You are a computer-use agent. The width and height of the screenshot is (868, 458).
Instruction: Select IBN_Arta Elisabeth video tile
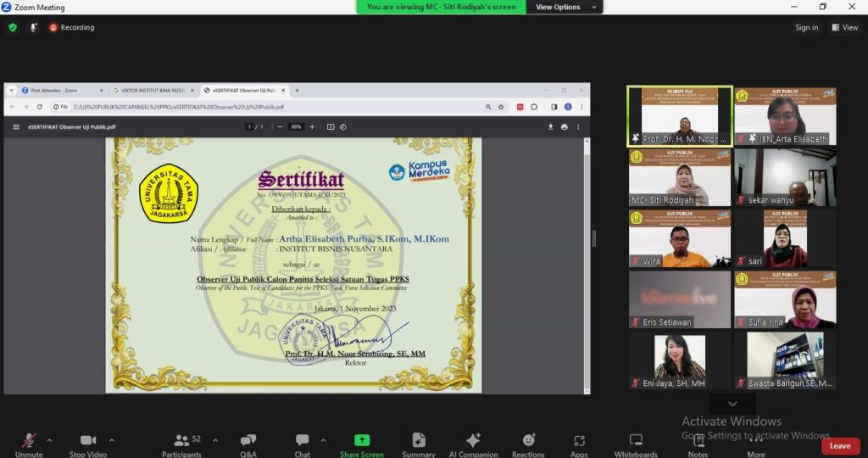(x=785, y=116)
